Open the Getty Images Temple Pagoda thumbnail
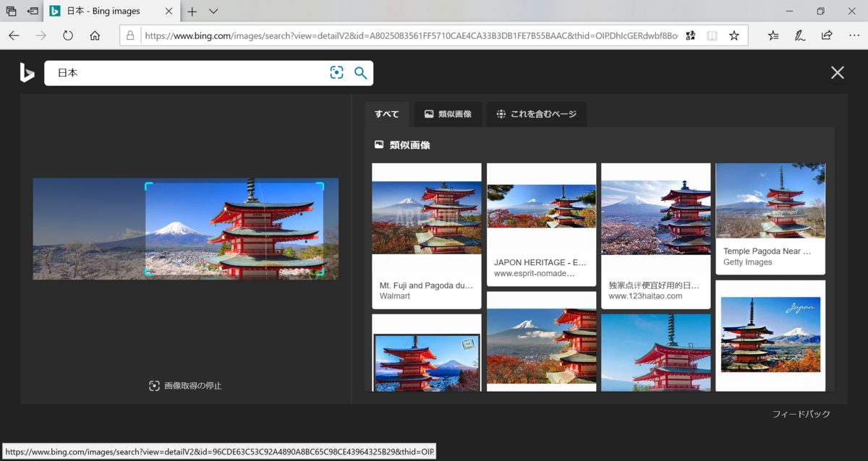 [770, 201]
